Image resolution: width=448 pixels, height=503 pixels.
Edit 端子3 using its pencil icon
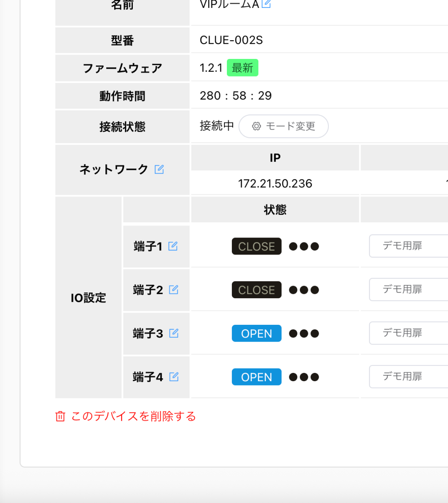[174, 333]
